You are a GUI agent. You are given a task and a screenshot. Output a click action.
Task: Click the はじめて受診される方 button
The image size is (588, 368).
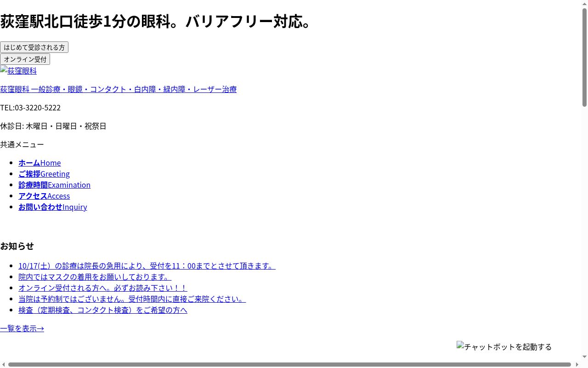click(34, 47)
